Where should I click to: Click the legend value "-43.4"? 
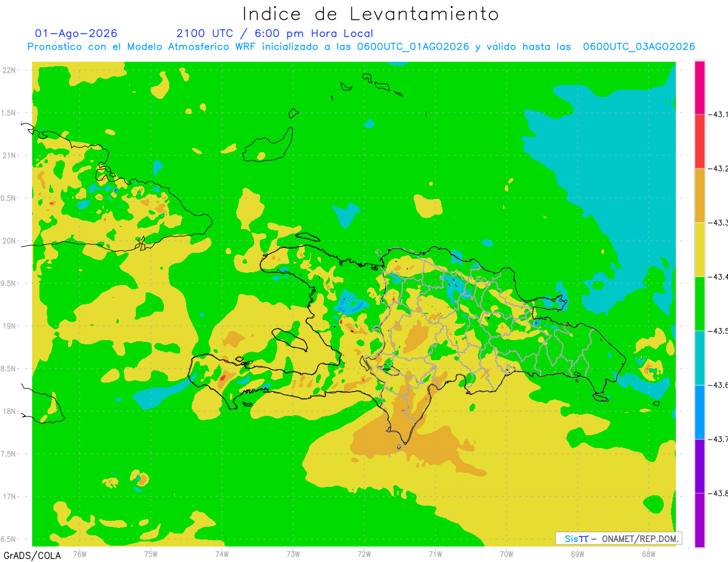720,276
